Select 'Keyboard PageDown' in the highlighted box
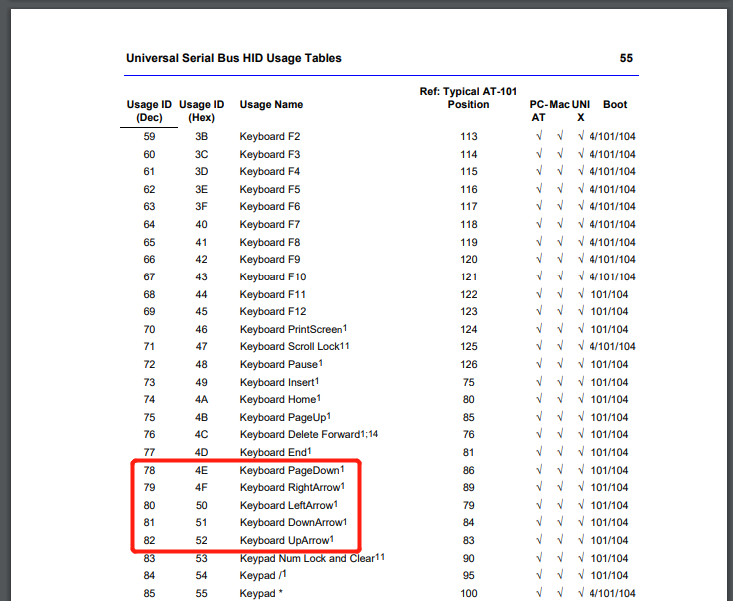Image resolution: width=733 pixels, height=601 pixels. point(289,470)
